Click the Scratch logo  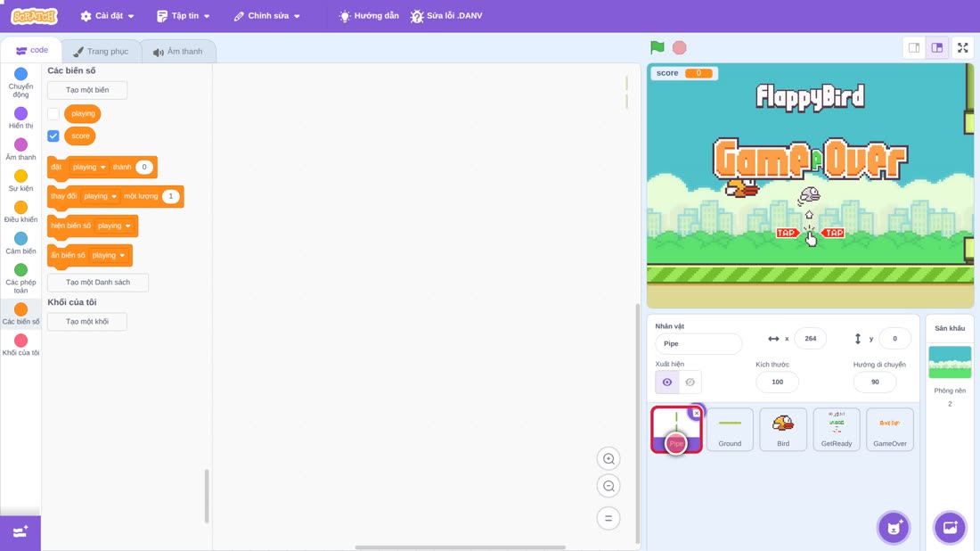tap(35, 16)
